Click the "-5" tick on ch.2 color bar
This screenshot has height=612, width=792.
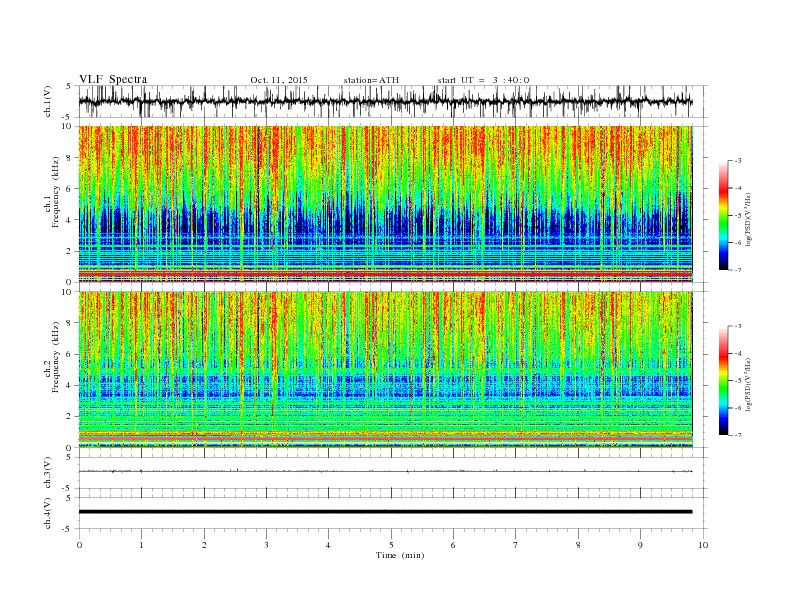738,381
